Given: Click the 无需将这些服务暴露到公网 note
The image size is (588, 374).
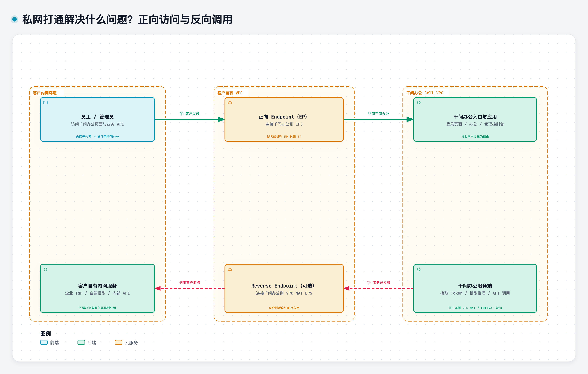Looking at the screenshot, I should (97, 308).
